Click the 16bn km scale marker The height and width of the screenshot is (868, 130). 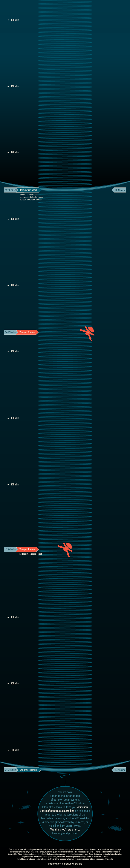point(15,418)
